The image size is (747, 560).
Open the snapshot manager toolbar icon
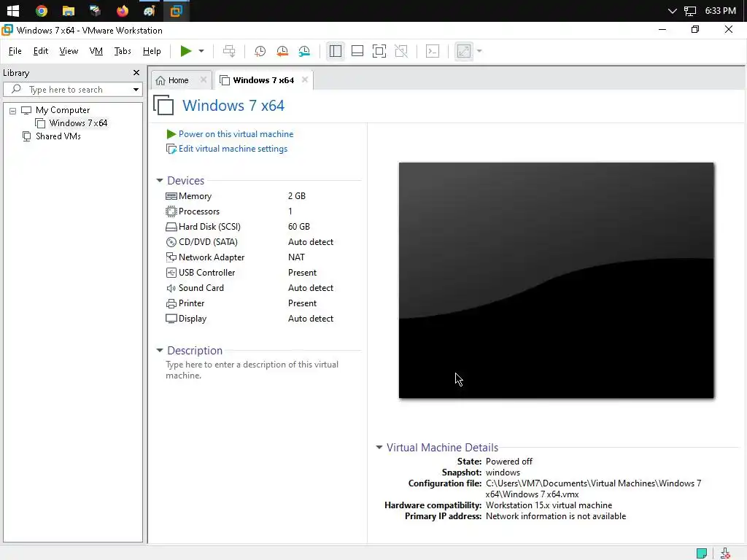[x=304, y=51]
